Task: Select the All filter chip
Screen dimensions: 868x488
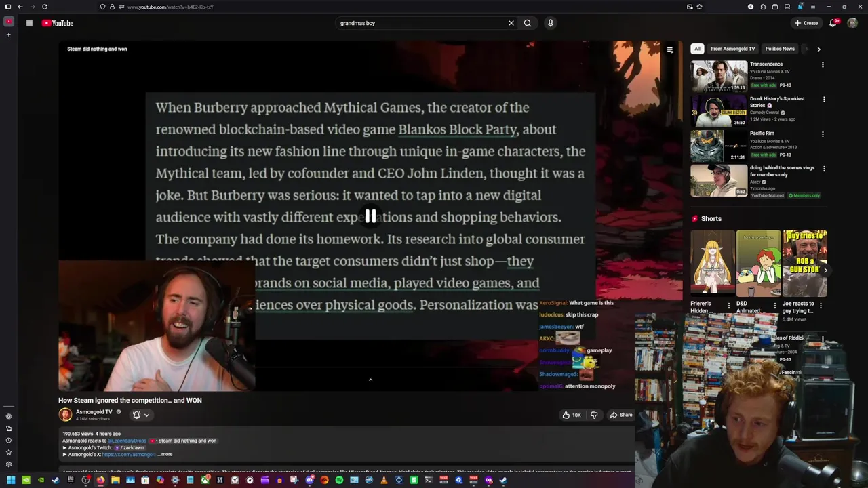Action: click(x=697, y=49)
